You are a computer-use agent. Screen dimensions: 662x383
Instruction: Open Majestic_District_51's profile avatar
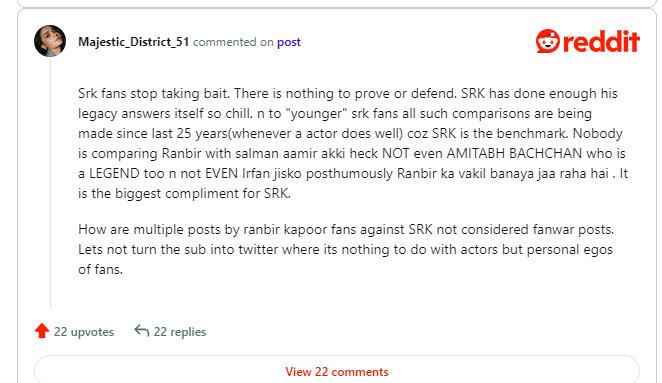[50, 41]
